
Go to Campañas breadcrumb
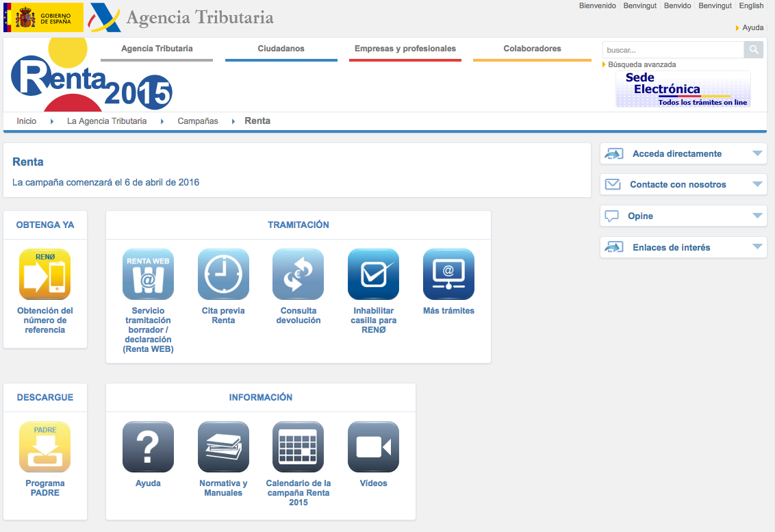pos(198,121)
